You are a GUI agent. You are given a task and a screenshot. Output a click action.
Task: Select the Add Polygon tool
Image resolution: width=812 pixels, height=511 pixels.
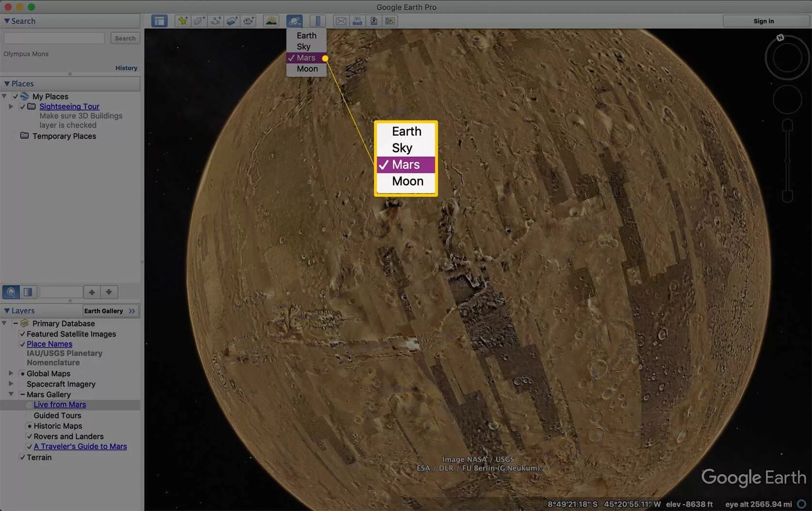[x=199, y=21]
